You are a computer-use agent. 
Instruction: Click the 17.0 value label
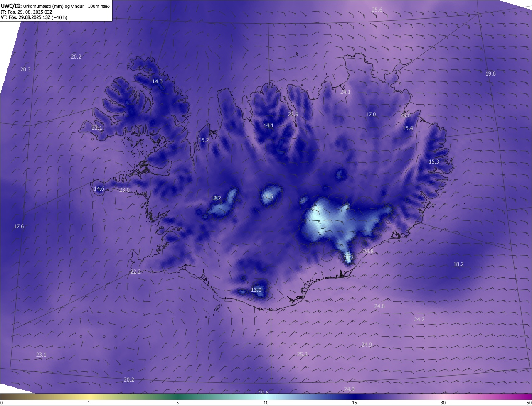(371, 114)
